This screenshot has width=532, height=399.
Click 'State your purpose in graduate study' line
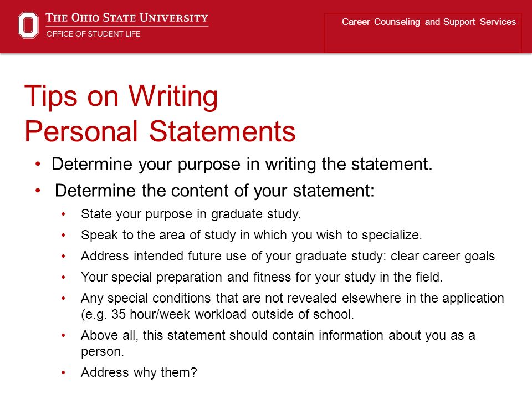pyautogui.click(x=191, y=214)
